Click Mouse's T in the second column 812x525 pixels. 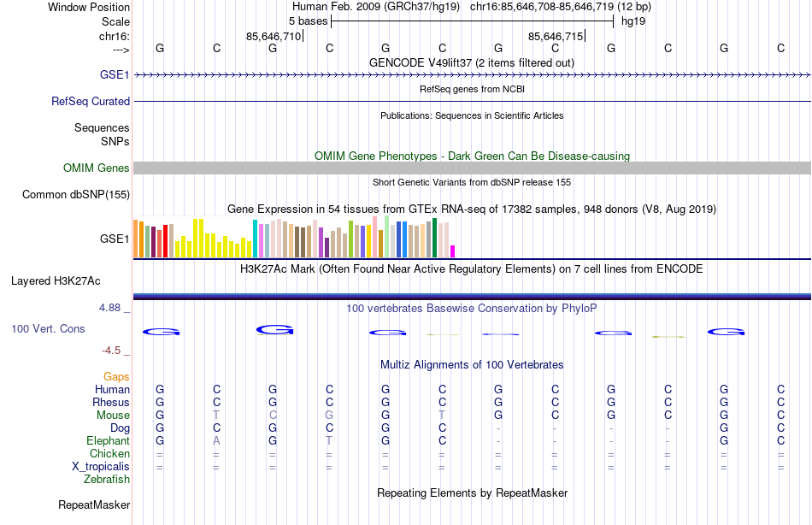(216, 416)
